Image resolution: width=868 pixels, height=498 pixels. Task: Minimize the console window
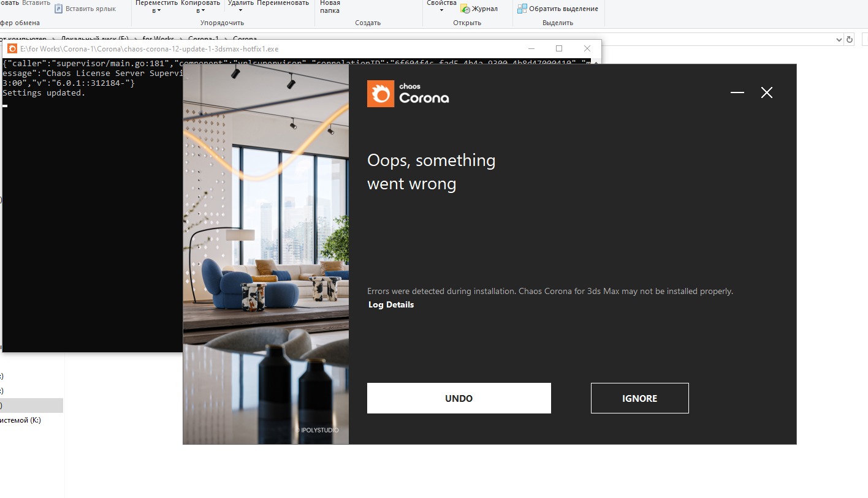tap(531, 48)
